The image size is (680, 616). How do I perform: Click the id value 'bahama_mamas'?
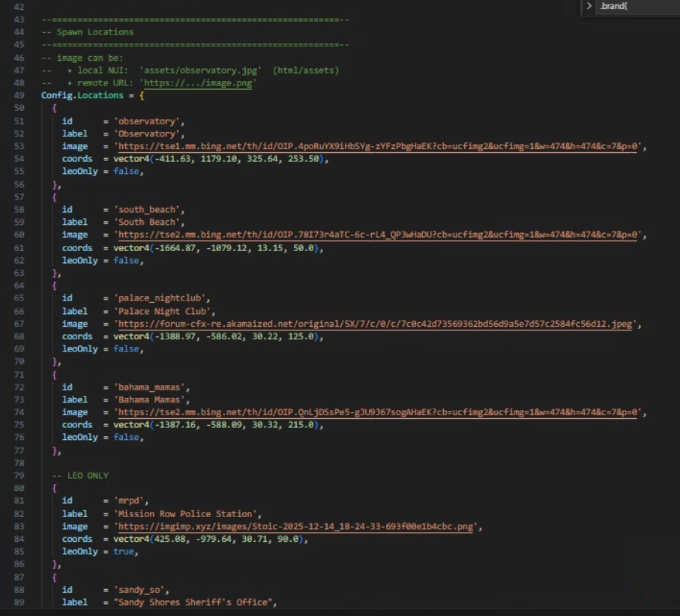(x=149, y=387)
